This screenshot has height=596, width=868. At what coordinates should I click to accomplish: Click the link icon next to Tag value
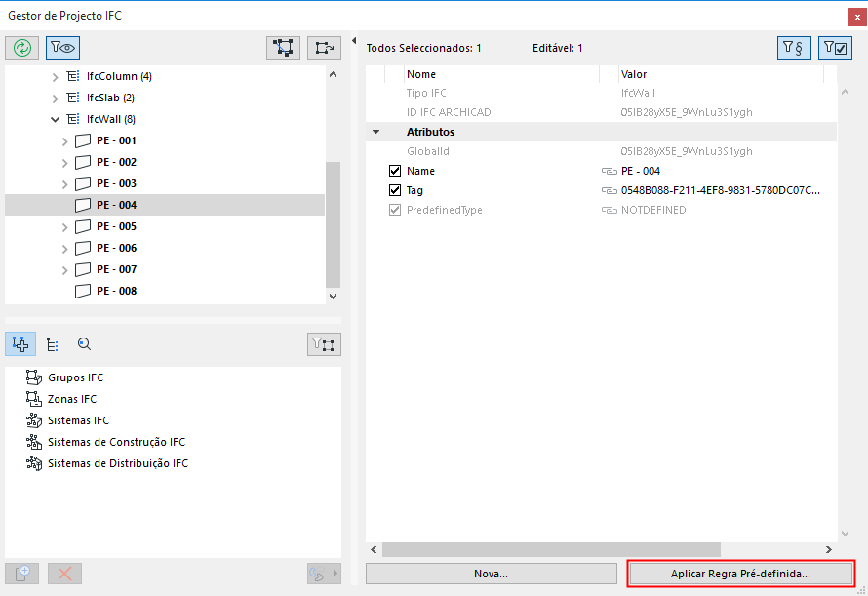(x=609, y=190)
